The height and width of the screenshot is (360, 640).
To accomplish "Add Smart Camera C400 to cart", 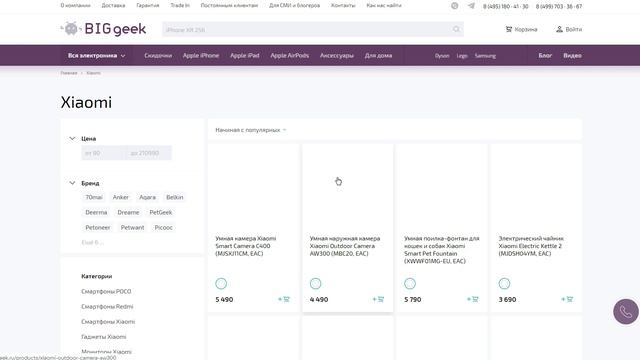I will 284,299.
